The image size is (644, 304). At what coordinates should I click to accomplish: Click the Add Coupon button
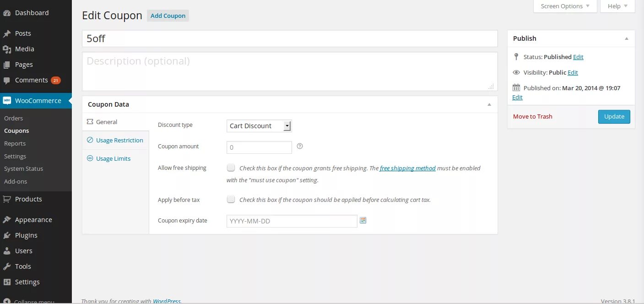(168, 16)
